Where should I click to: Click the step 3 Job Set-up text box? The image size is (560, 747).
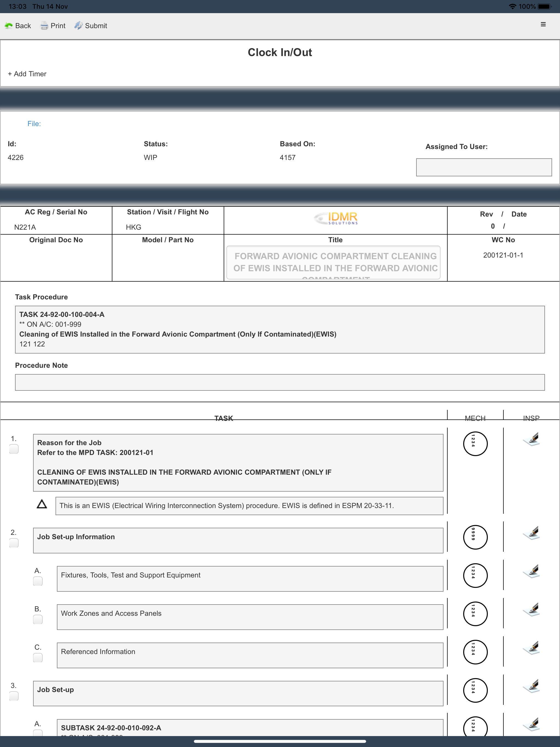tap(238, 693)
